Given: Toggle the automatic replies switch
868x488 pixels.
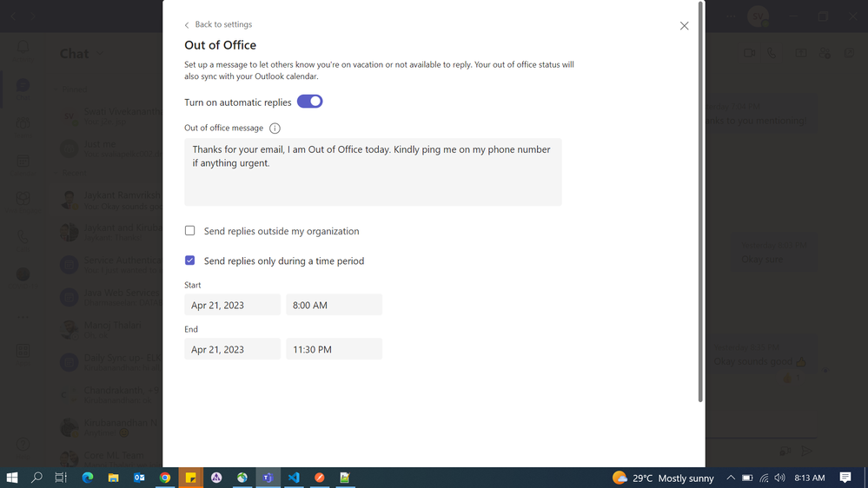Looking at the screenshot, I should click(309, 102).
